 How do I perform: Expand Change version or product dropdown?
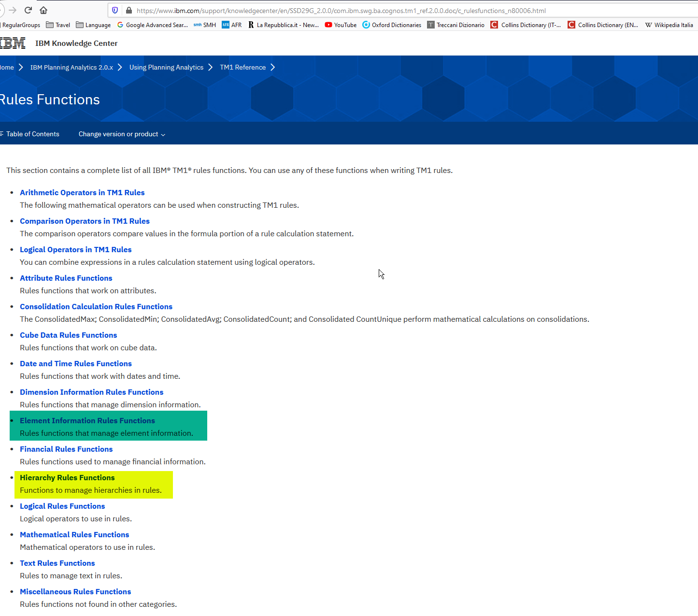pos(122,134)
